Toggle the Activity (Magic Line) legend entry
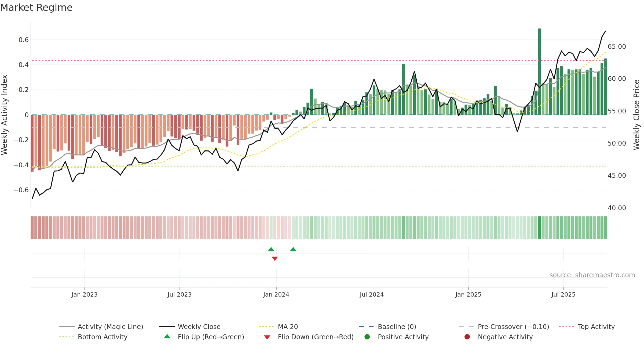 click(x=101, y=327)
